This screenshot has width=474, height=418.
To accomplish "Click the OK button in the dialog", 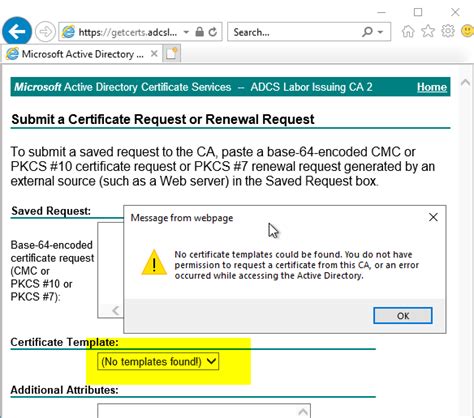I will 403,315.
